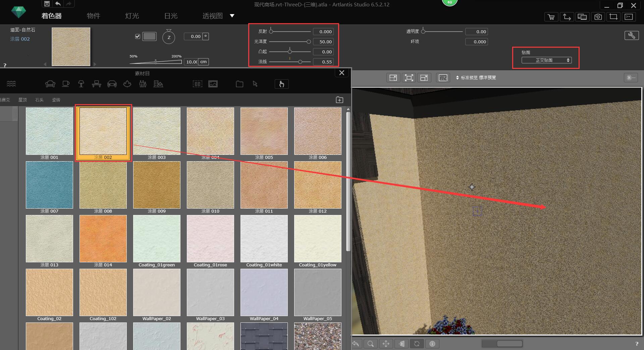Choose the arrow pointer tool in catalog
The width and height of the screenshot is (644, 350).
coord(255,84)
